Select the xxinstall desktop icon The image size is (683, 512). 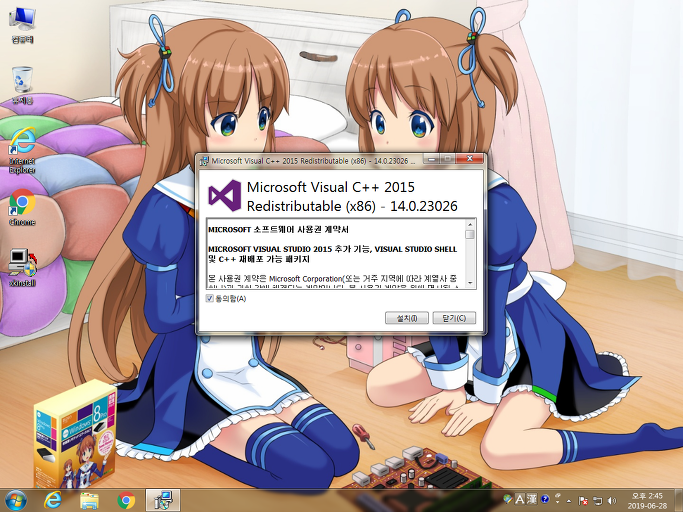[22, 268]
